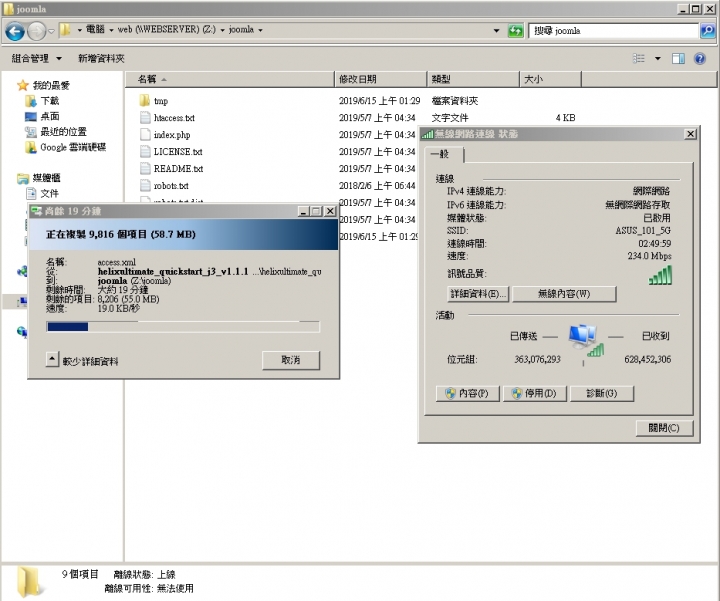Viewport: 720px width, 601px height.
Task: Click the 文字文件 type cell for htaccess.txt
Action: click(450, 118)
